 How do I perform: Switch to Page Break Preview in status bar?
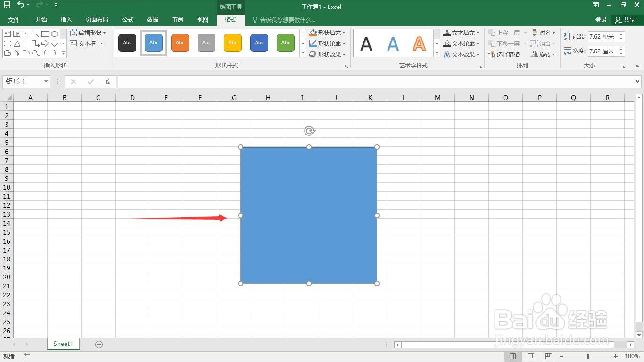pyautogui.click(x=549, y=356)
